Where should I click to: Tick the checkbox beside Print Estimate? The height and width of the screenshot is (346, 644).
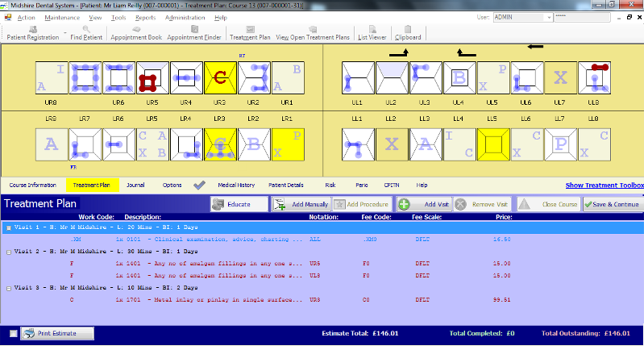tap(12, 333)
